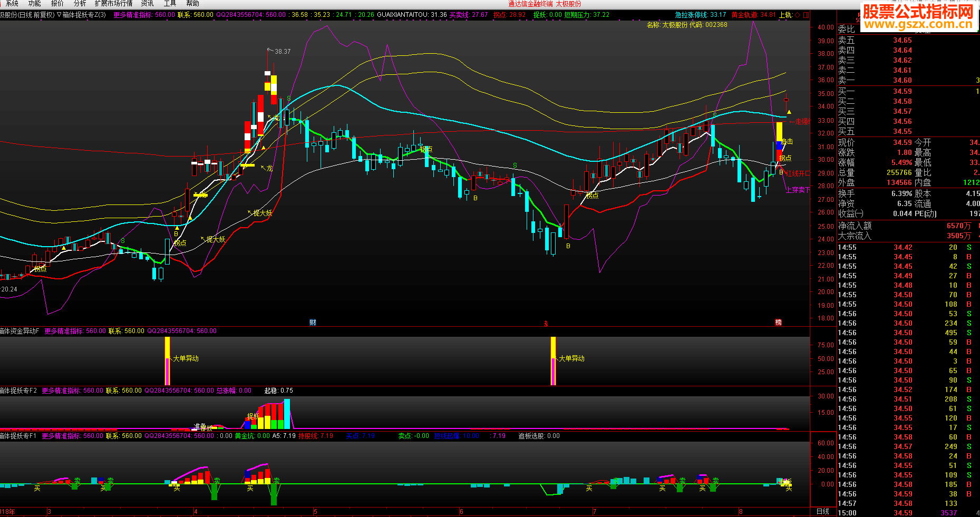Image resolution: width=980 pixels, height=517 pixels.
Task: Click the 急拉涨停线 33.17 readout
Action: [x=701, y=15]
